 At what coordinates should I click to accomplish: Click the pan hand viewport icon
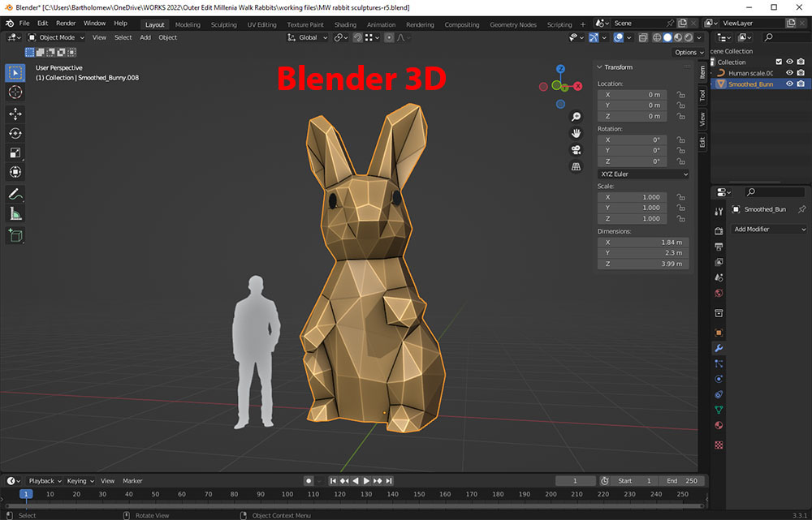tap(576, 133)
